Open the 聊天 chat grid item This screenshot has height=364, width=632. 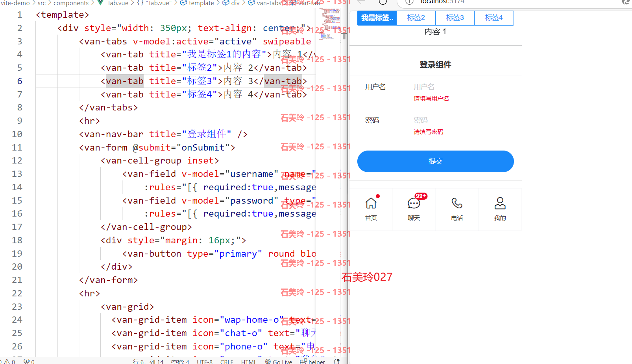pos(414,209)
